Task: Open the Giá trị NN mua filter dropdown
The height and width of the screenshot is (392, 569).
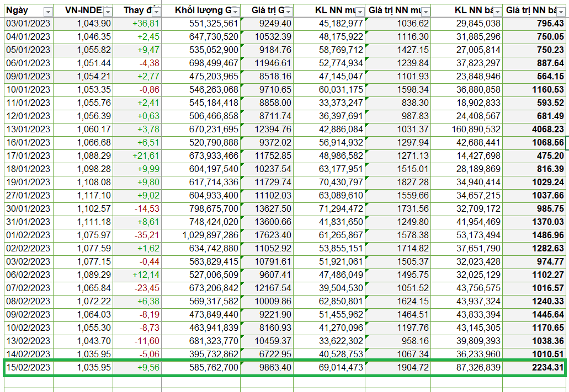Action: pos(426,12)
